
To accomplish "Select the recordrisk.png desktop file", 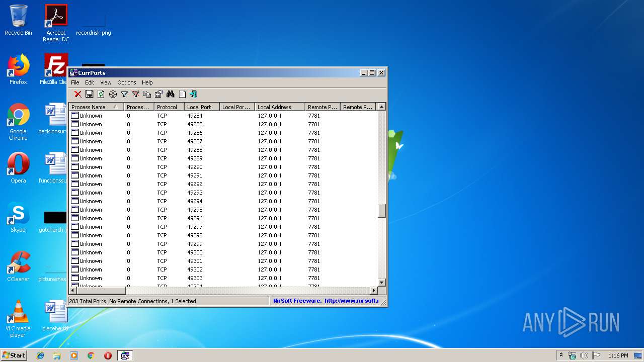I will point(94,23).
